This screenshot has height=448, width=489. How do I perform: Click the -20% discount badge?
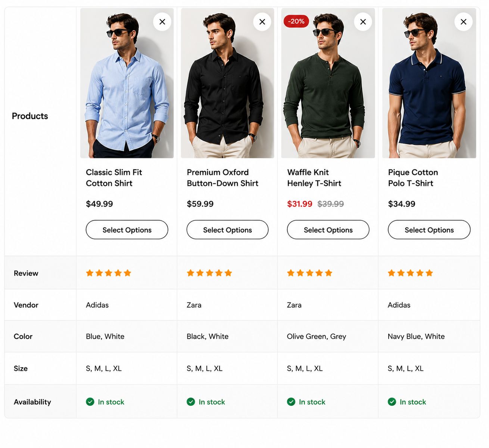tap(296, 21)
